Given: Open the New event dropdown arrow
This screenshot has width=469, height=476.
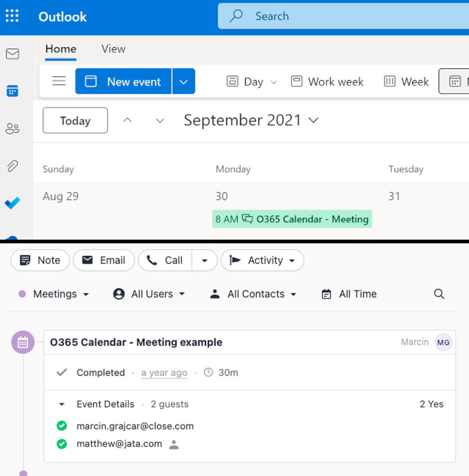Looking at the screenshot, I should (x=184, y=81).
